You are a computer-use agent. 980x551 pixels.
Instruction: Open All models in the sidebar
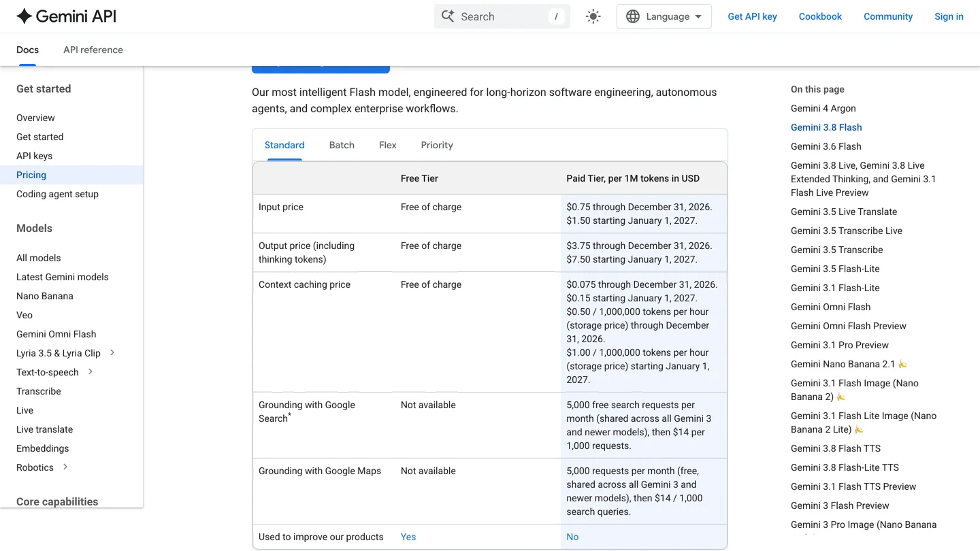click(x=39, y=258)
